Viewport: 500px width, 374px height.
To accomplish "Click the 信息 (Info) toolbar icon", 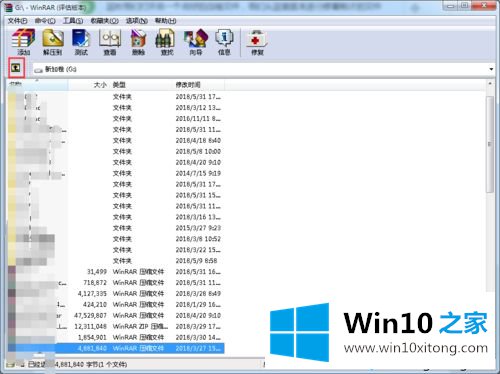I will coord(224,42).
